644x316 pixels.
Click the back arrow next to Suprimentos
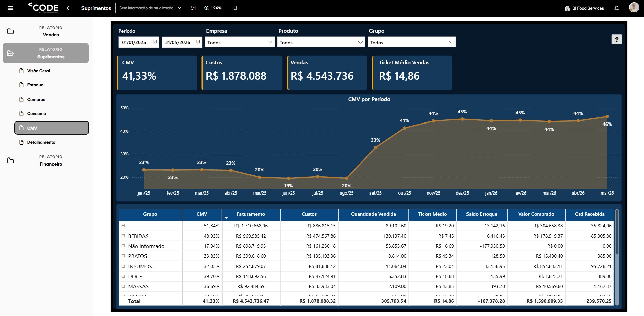69,8
